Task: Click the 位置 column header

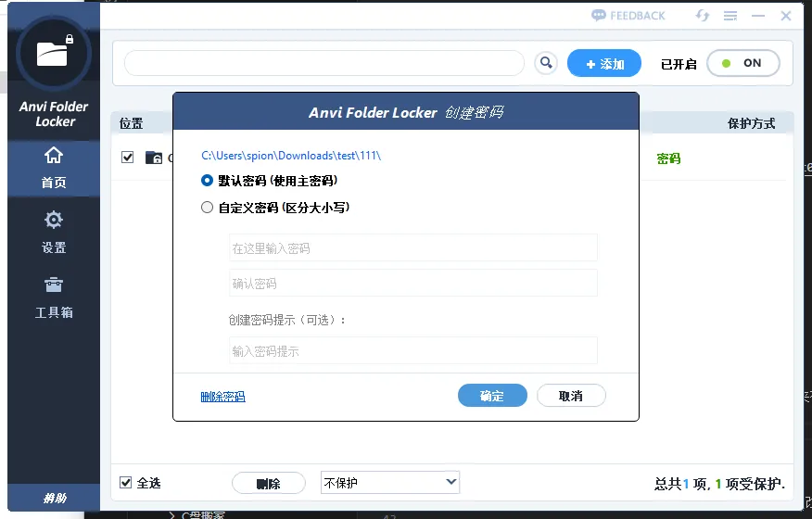Action: (x=131, y=123)
